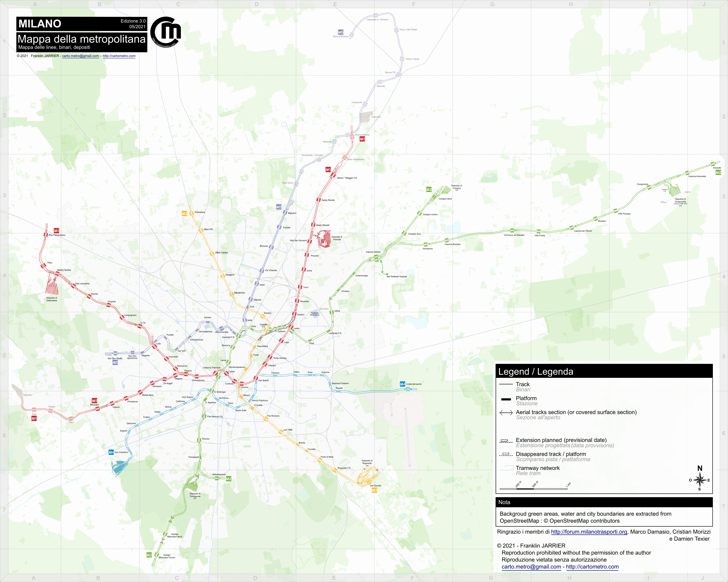The height and width of the screenshot is (582, 728).
Task: Click the Villa Pompea station label
Action: coord(624,214)
